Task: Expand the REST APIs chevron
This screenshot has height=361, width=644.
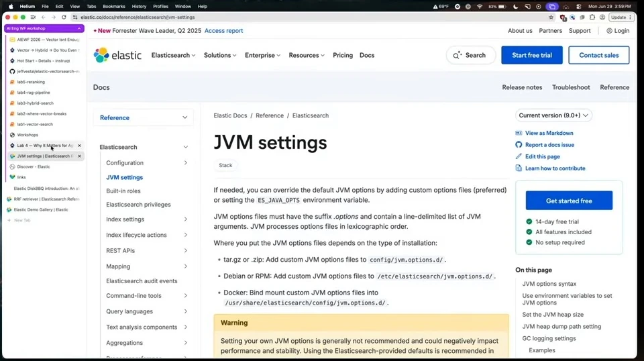Action: [x=186, y=250]
